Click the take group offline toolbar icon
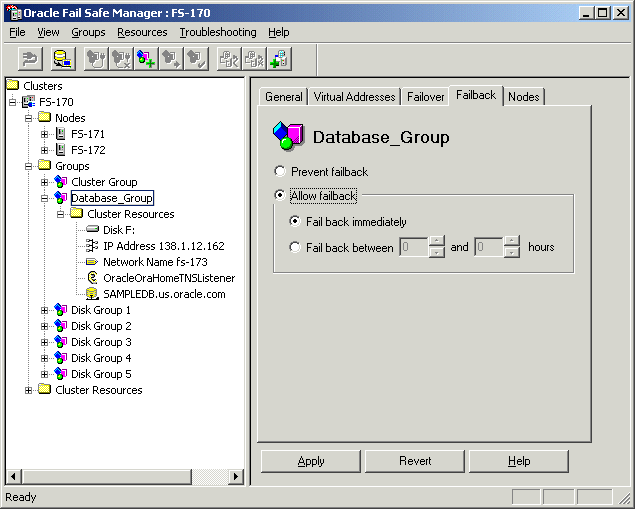The height and width of the screenshot is (509, 635). 121,59
